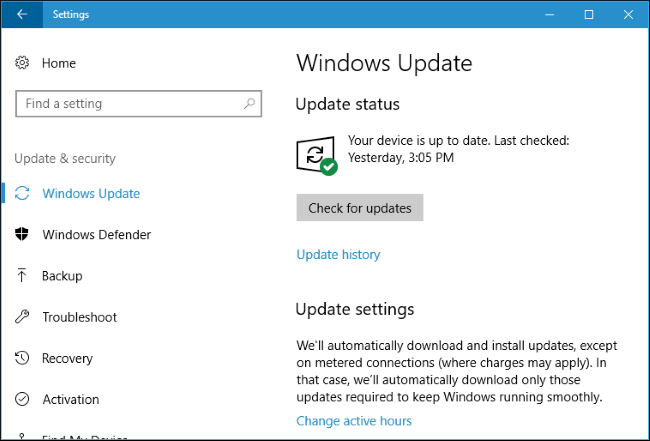Image resolution: width=650 pixels, height=441 pixels.
Task: Go to the Backup section
Action: click(x=62, y=276)
